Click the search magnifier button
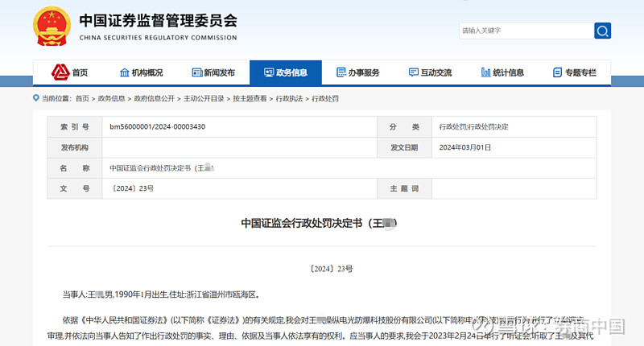The image size is (644, 346). point(602,31)
